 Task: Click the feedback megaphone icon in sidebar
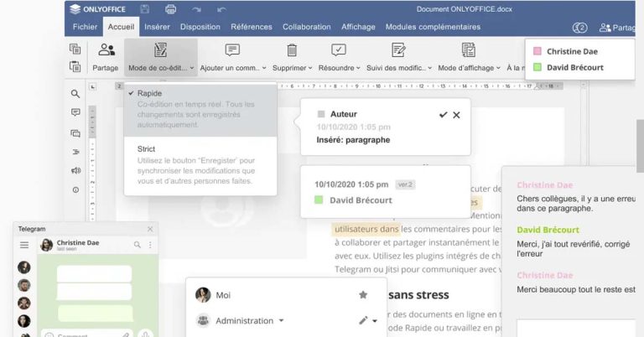point(75,170)
